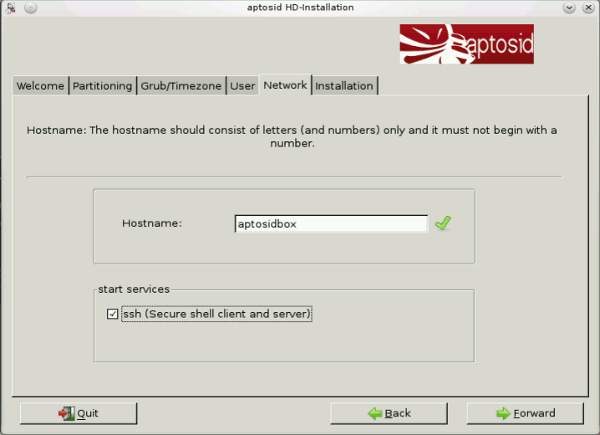Proceed with the Forward button

[x=524, y=413]
